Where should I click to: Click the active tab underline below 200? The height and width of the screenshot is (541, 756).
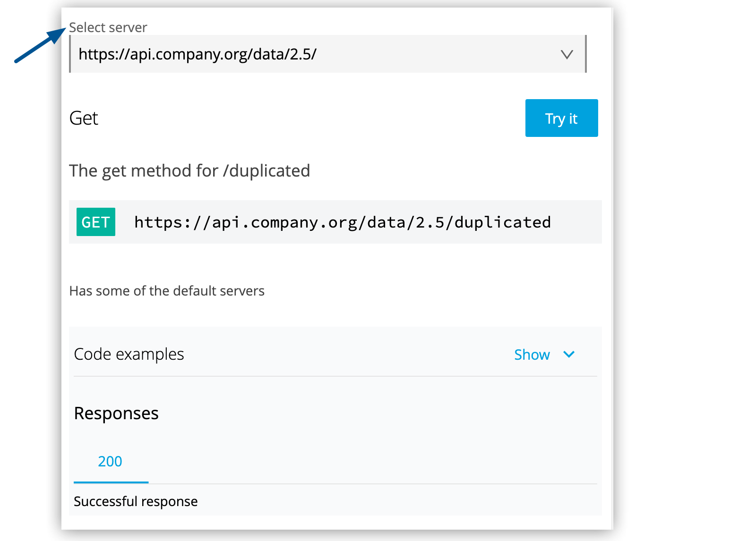[110, 482]
